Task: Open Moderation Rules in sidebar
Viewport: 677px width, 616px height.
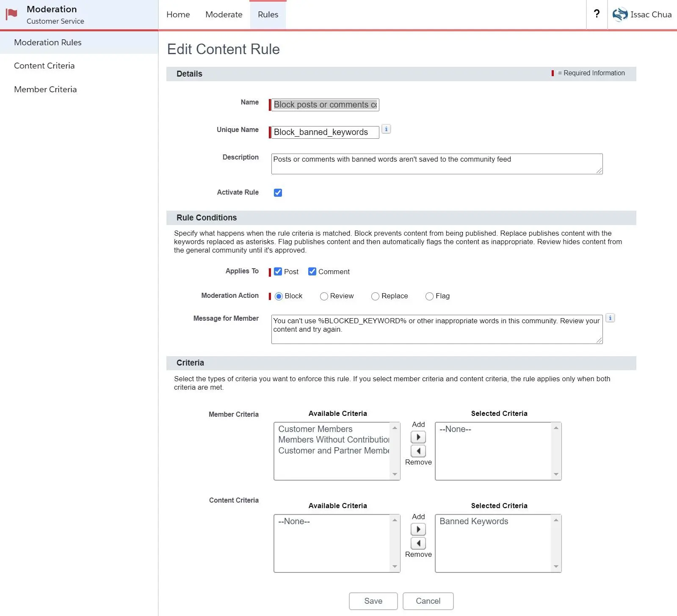Action: tap(79, 42)
